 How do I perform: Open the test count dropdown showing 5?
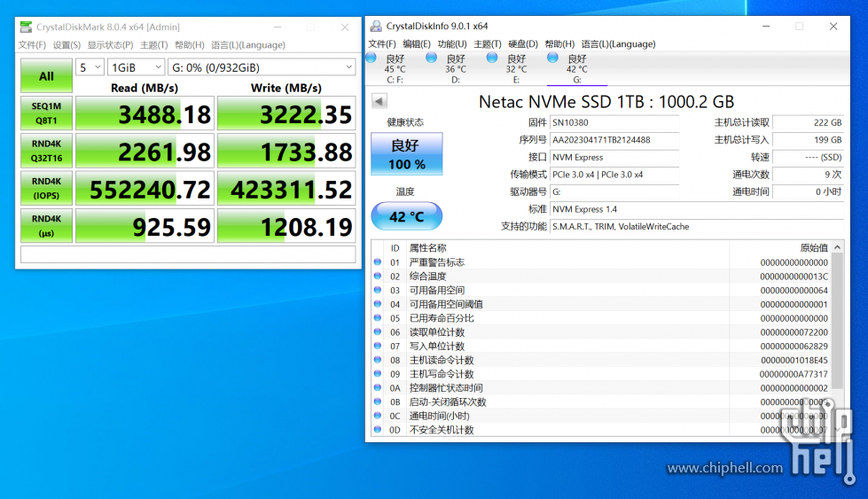90,67
